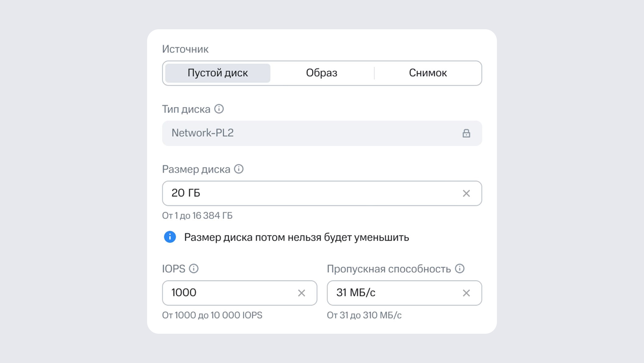644x363 pixels.
Task: Open the "Тип диска" Network-PL2 field
Action: 311,133
